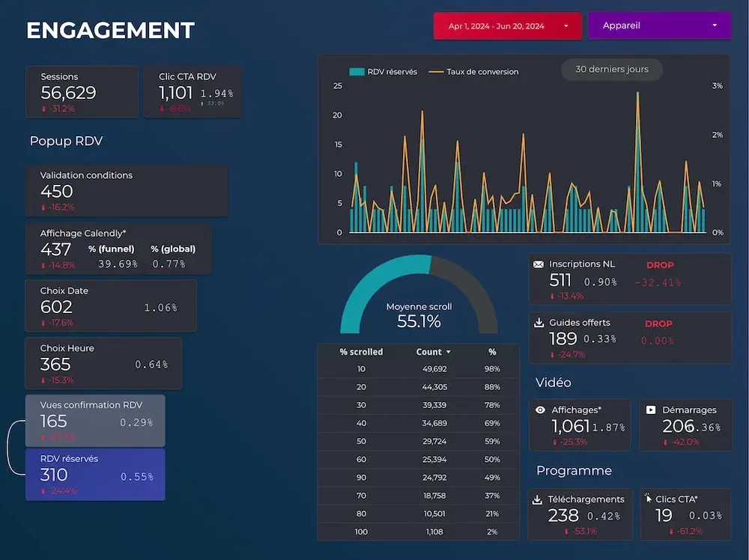Image resolution: width=749 pixels, height=560 pixels.
Task: Open the date range dropdown
Action: [506, 26]
